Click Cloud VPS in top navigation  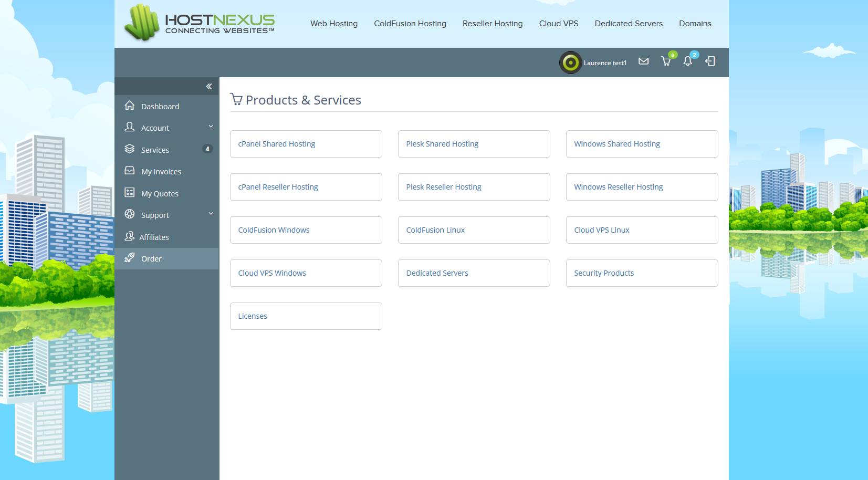coord(559,24)
